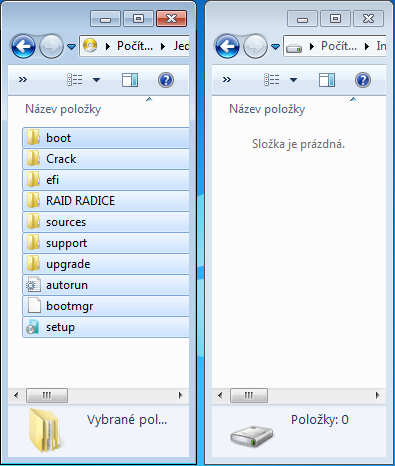Expand hidden toolbar commands in left window
The width and height of the screenshot is (395, 466).
23,80
